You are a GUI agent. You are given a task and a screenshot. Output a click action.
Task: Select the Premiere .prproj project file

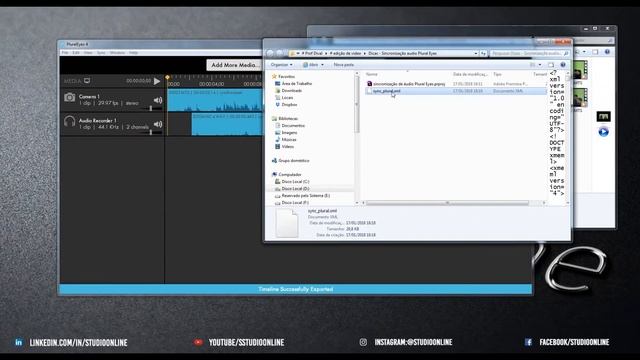click(x=406, y=84)
